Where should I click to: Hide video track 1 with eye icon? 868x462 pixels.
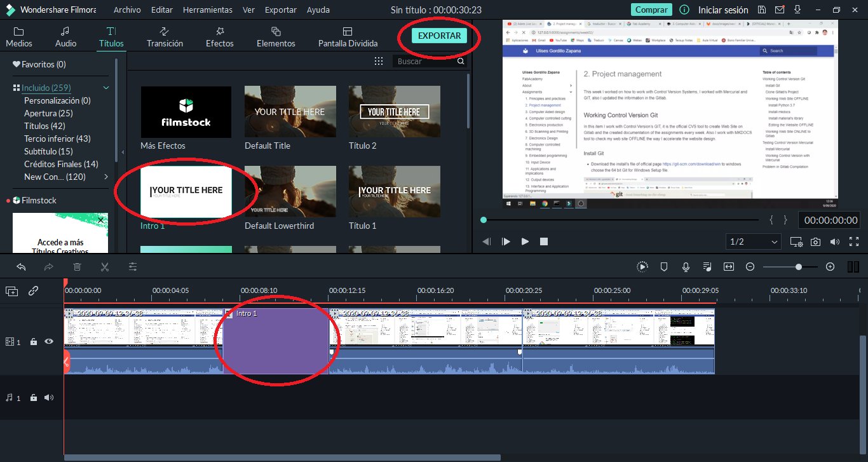[x=48, y=342]
